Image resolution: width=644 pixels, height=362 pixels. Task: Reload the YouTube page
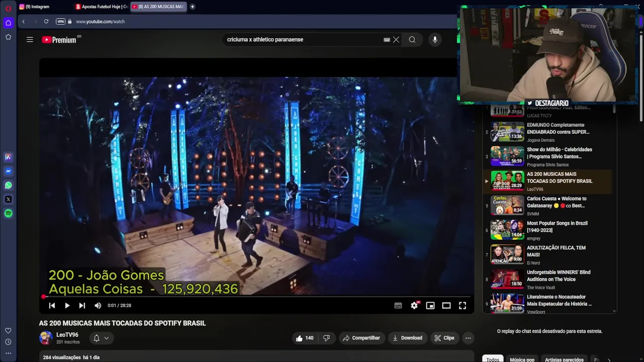(x=46, y=22)
